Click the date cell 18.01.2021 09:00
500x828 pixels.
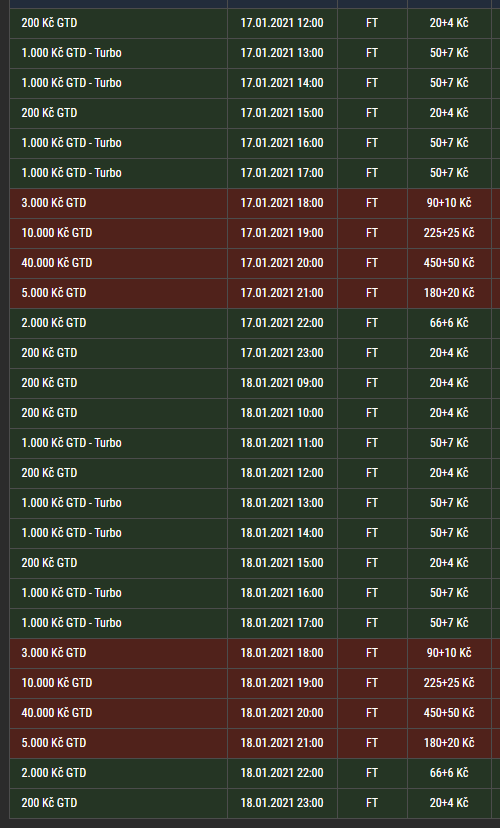tap(282, 383)
